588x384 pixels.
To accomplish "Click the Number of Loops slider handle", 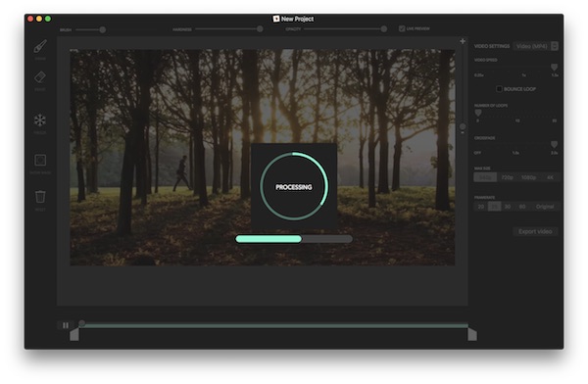I will [478, 113].
